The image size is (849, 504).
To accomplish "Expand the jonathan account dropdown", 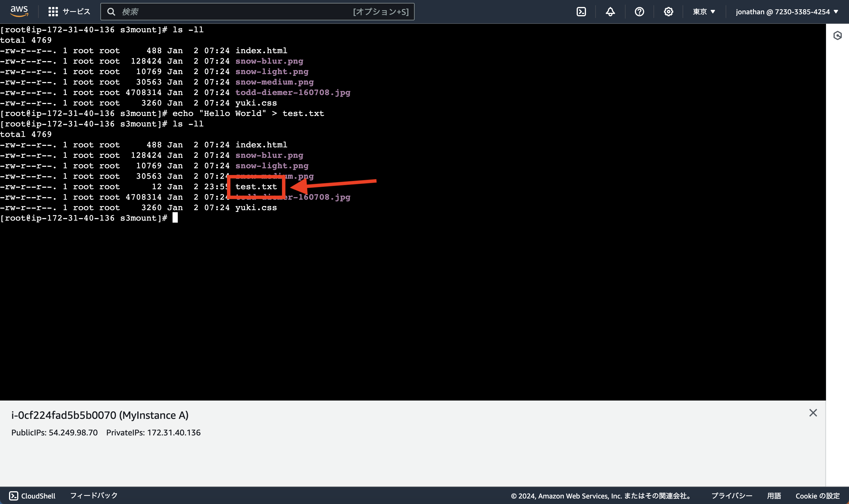I will pyautogui.click(x=787, y=11).
